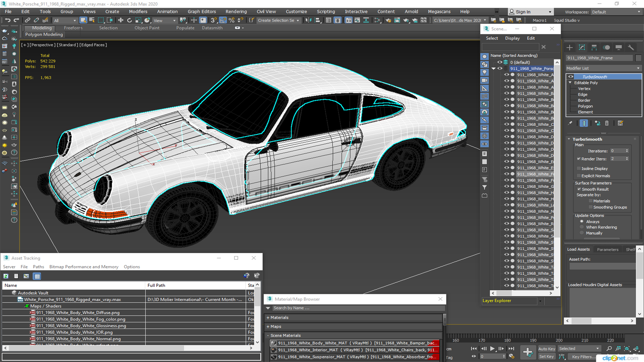Viewport: 644px width, 362px height.
Task: Expand Materials group in Material/Map Browser
Action: point(268,318)
